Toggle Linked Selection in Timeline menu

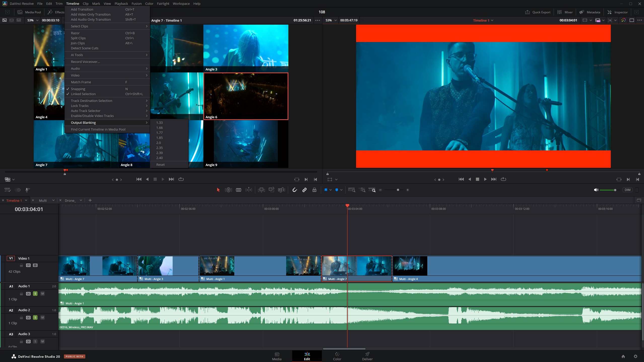tap(107, 94)
